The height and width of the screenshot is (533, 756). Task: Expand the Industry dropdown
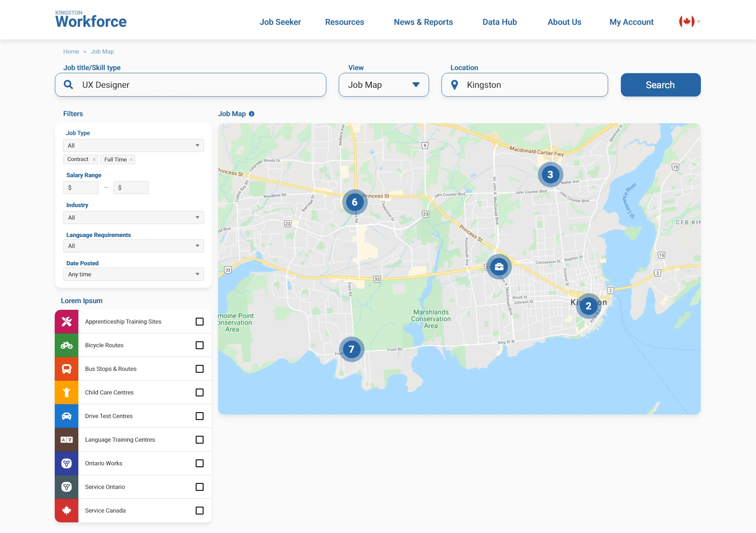[x=133, y=218]
